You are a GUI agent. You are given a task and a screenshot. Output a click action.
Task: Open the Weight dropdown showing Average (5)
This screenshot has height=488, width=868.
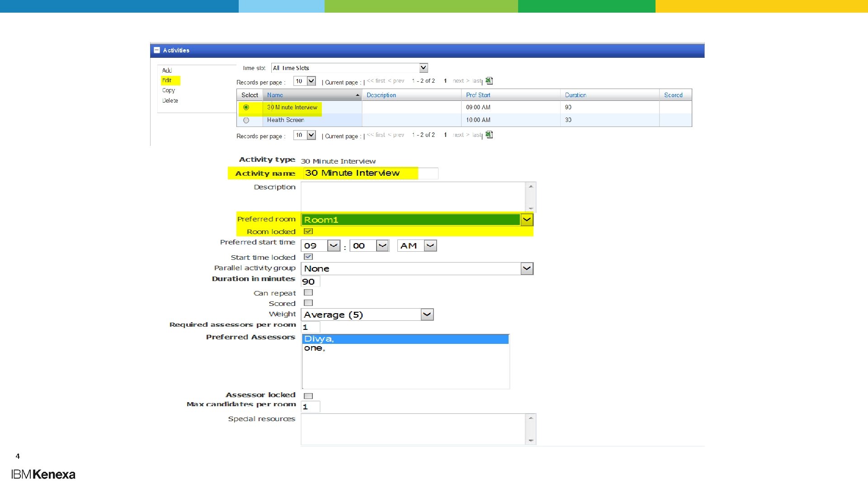pyautogui.click(x=427, y=314)
